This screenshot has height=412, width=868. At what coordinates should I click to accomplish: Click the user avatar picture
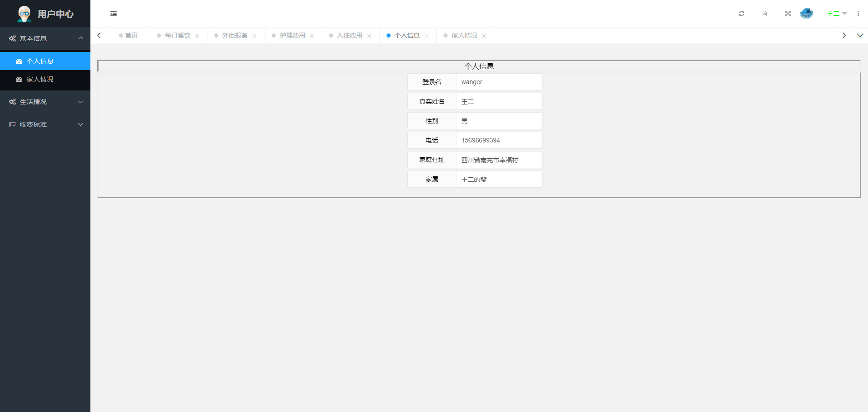807,14
